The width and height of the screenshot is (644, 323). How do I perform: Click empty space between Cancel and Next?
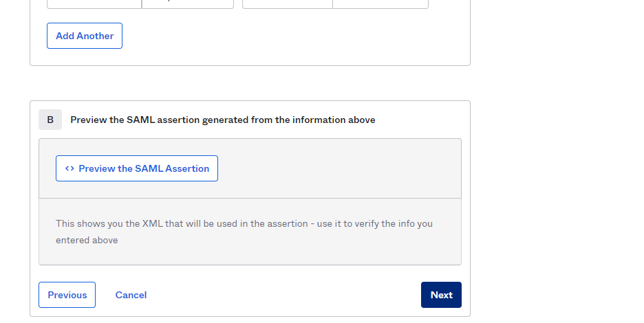(x=282, y=295)
